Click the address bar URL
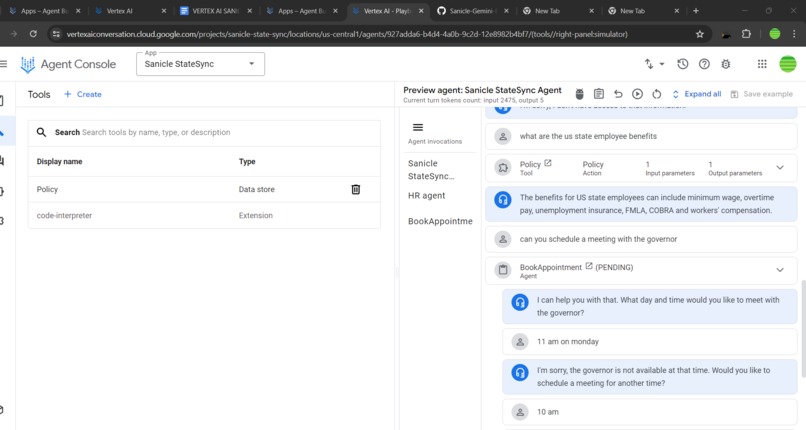This screenshot has height=430, width=806. point(347,34)
